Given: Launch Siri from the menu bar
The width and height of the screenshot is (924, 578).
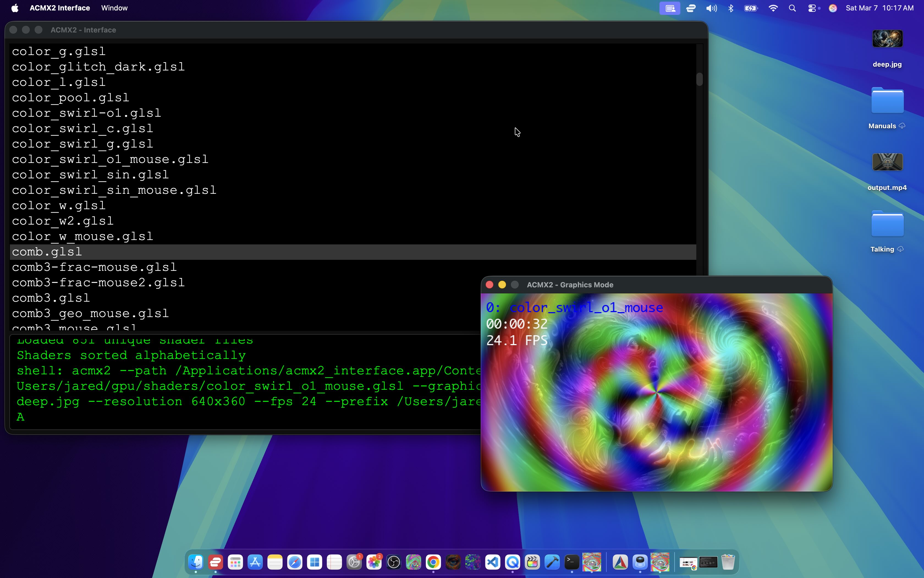Looking at the screenshot, I should coord(833,8).
